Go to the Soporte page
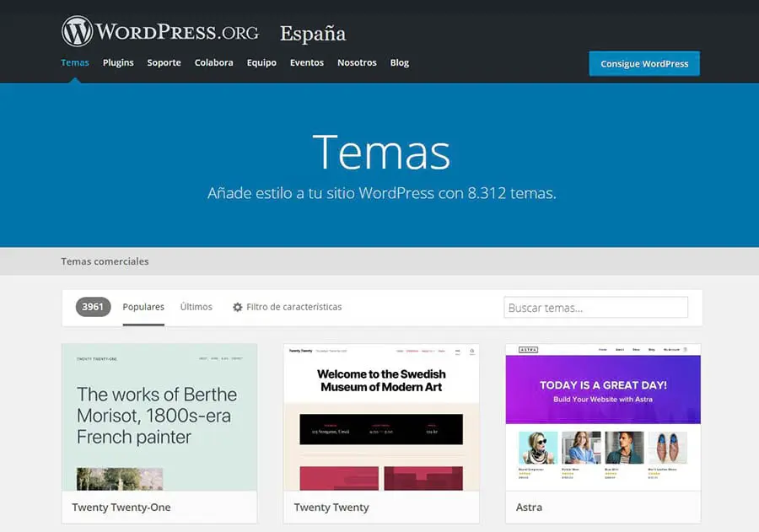Screen dimensions: 759x532 tap(164, 62)
